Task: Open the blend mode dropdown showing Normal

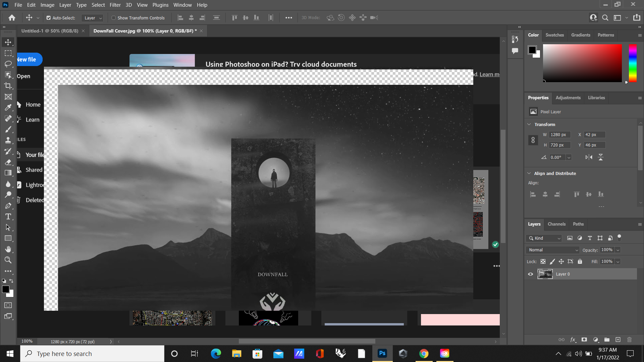Action: click(552, 250)
